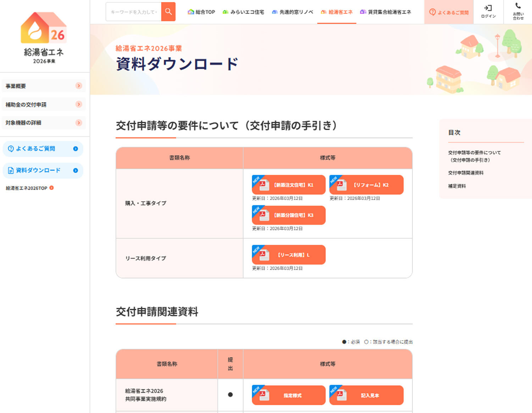Download the 【リフォーム】K2 PDF

(366, 185)
